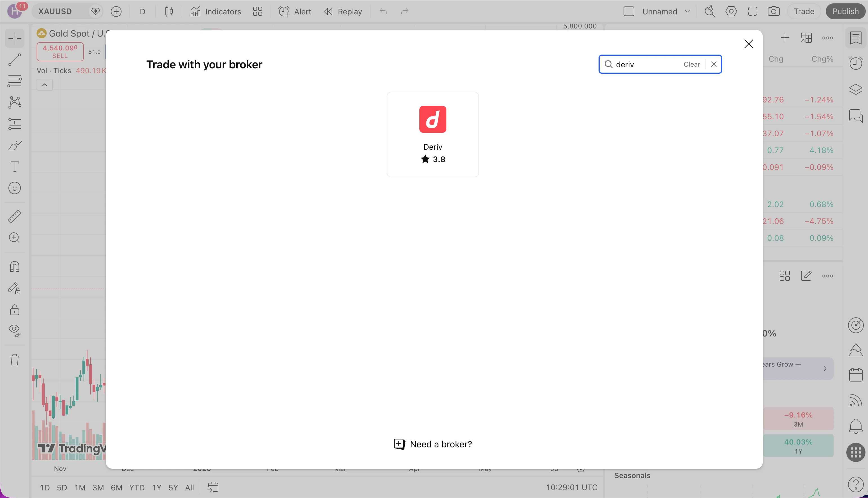
Task: Open the Unnamed layout dropdown
Action: [x=666, y=11]
